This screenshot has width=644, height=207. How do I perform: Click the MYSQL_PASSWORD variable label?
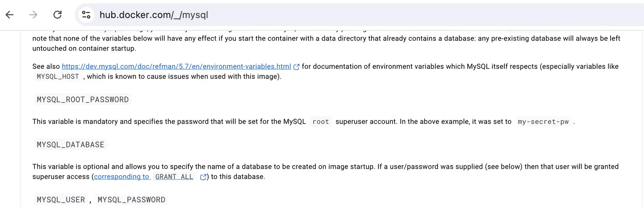pos(132,200)
